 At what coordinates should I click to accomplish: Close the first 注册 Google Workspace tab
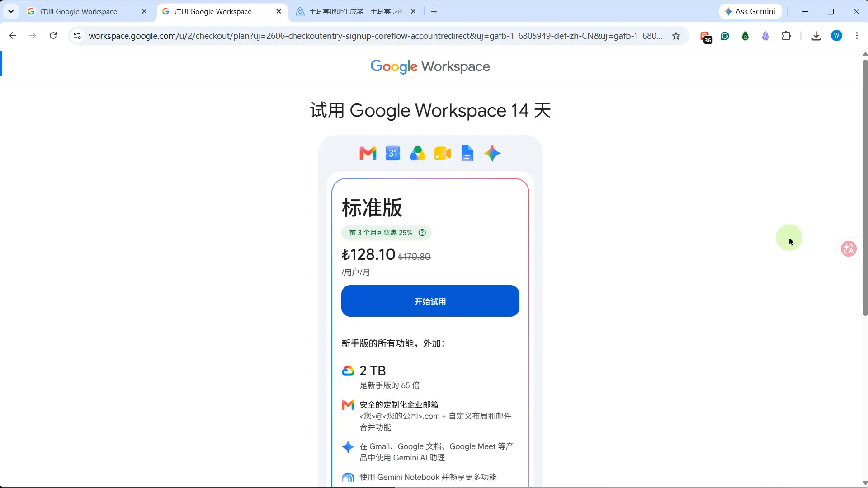144,11
